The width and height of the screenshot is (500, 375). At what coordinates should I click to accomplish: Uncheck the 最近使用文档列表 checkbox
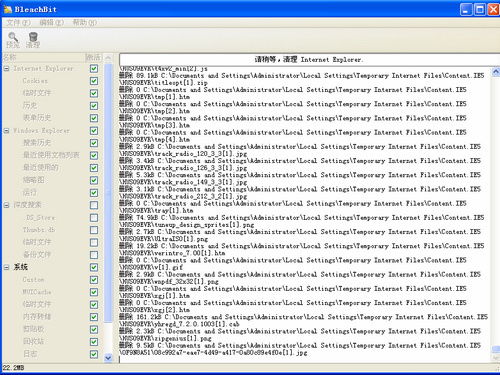(x=94, y=155)
